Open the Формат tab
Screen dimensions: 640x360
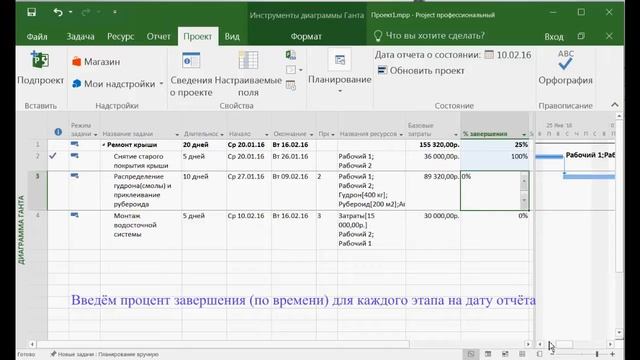pyautogui.click(x=306, y=37)
